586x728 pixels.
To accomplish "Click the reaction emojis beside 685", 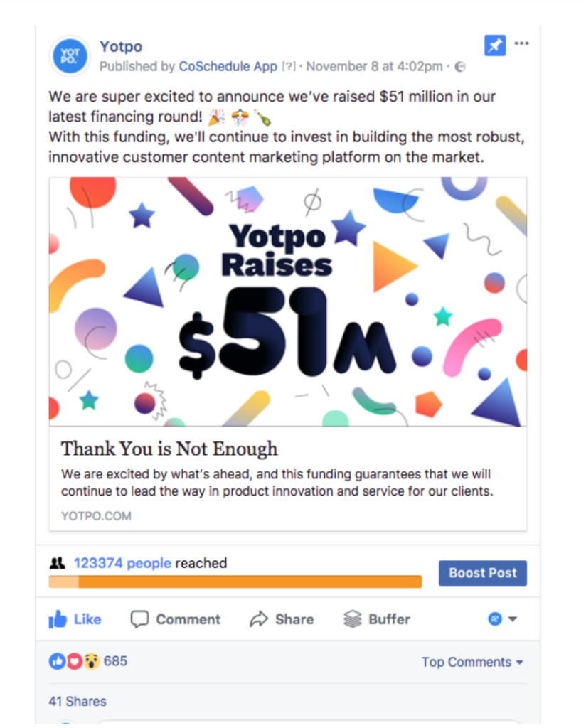I will coord(74,662).
